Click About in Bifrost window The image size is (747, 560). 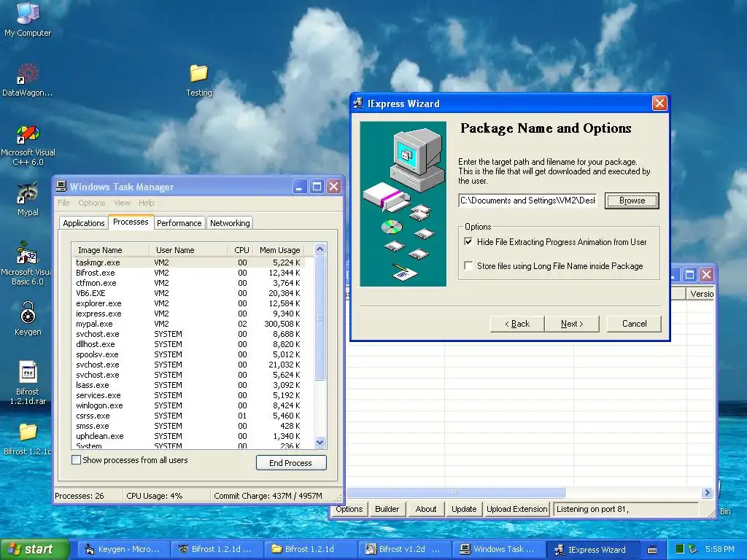pos(426,509)
